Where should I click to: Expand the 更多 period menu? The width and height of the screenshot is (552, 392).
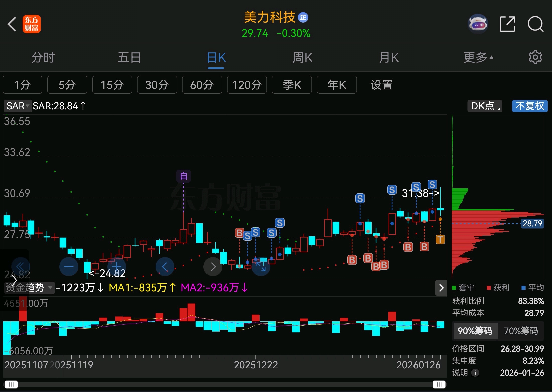tap(478, 57)
